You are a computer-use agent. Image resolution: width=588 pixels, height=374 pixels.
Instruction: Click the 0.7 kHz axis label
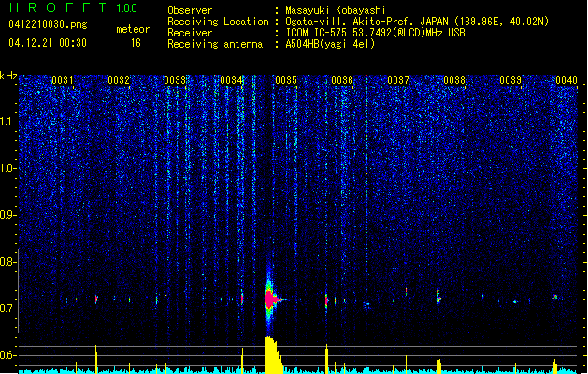tap(7, 309)
